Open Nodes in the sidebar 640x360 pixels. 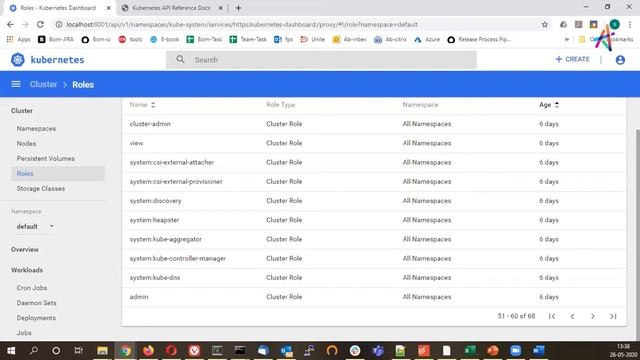tap(26, 144)
